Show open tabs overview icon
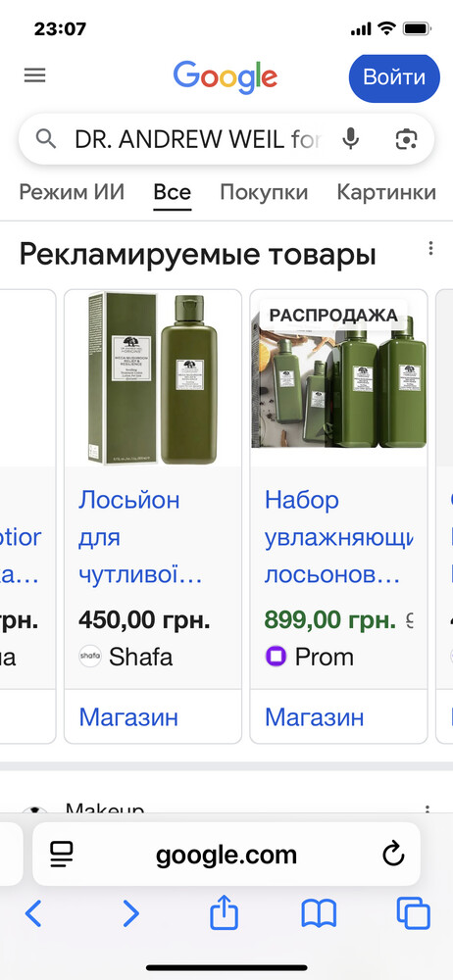 click(x=414, y=913)
